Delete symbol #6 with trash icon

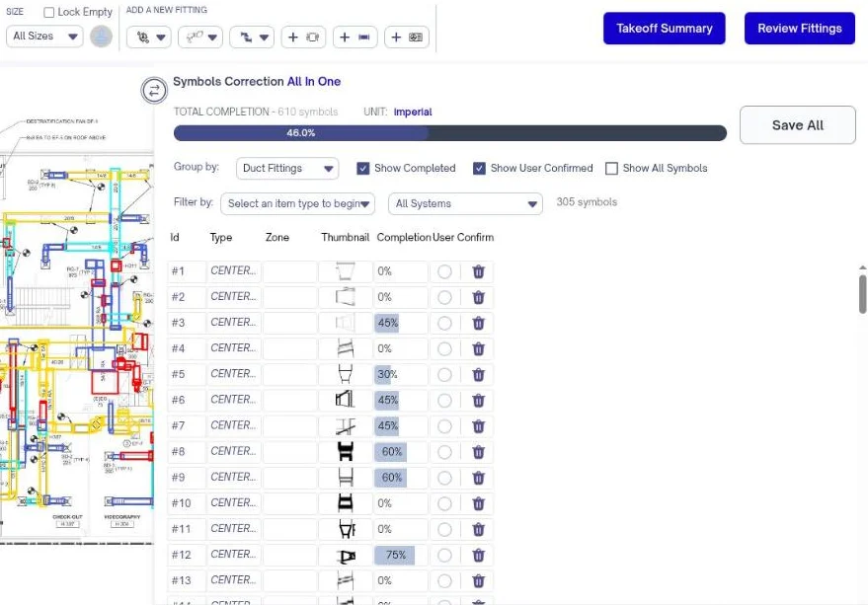tap(478, 401)
